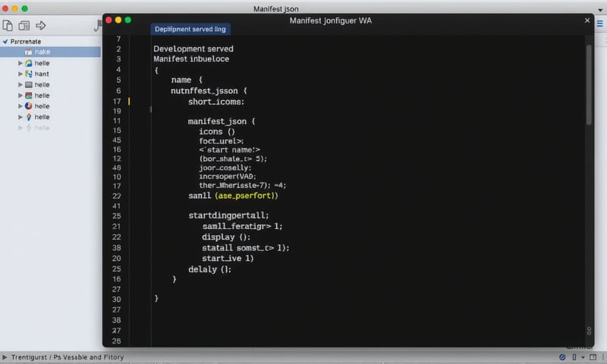Expand the helle row with globe icon
Image resolution: width=607 pixels, height=364 pixels.
(x=20, y=63)
